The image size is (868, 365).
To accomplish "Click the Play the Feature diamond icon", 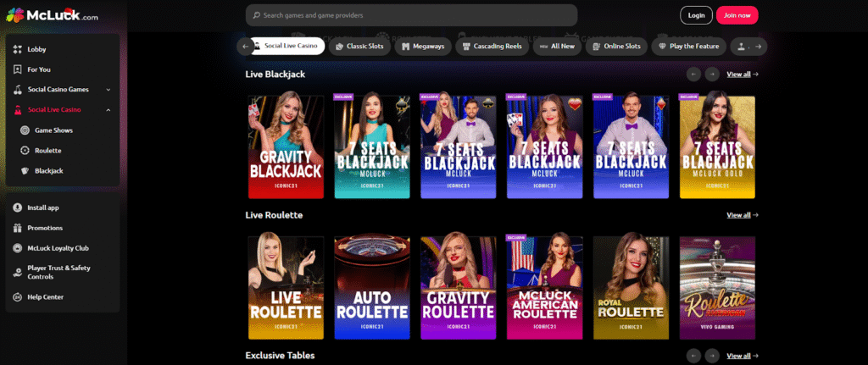I will 662,47.
